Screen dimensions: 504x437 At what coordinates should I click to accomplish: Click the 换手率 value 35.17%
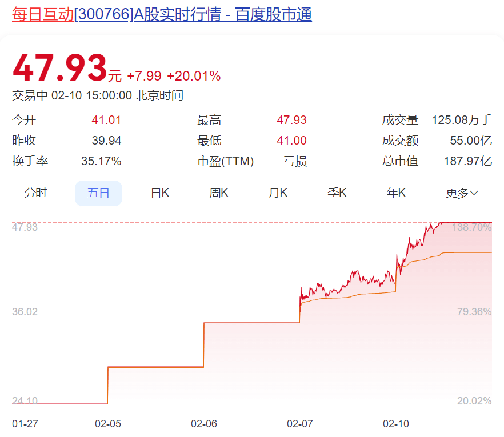pyautogui.click(x=101, y=161)
